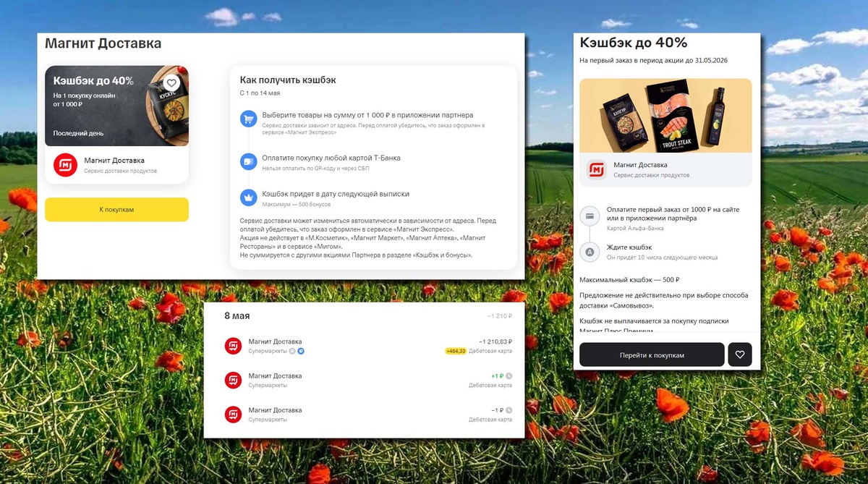
Task: Click Магнит logo of the −1 ₽ transaction
Action: coord(233,415)
